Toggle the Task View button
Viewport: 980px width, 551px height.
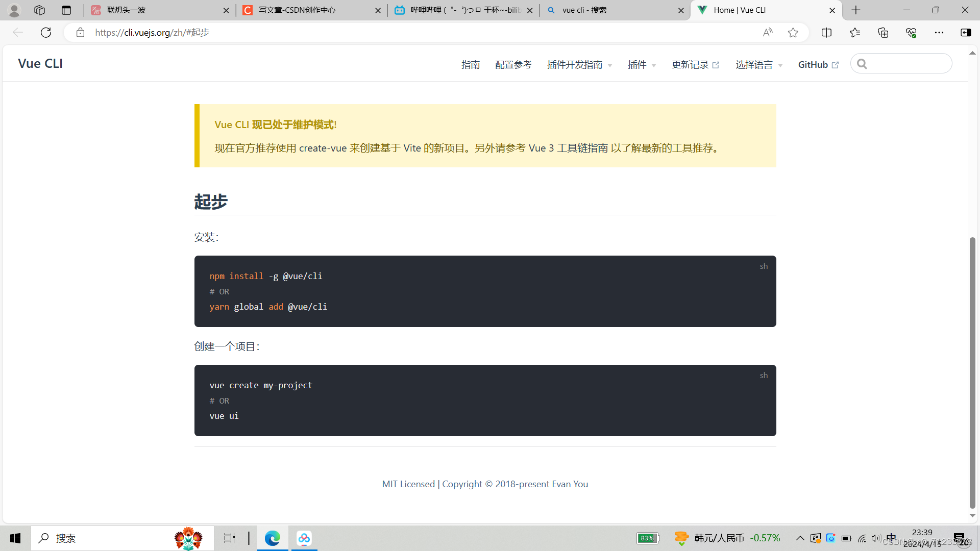[229, 538]
